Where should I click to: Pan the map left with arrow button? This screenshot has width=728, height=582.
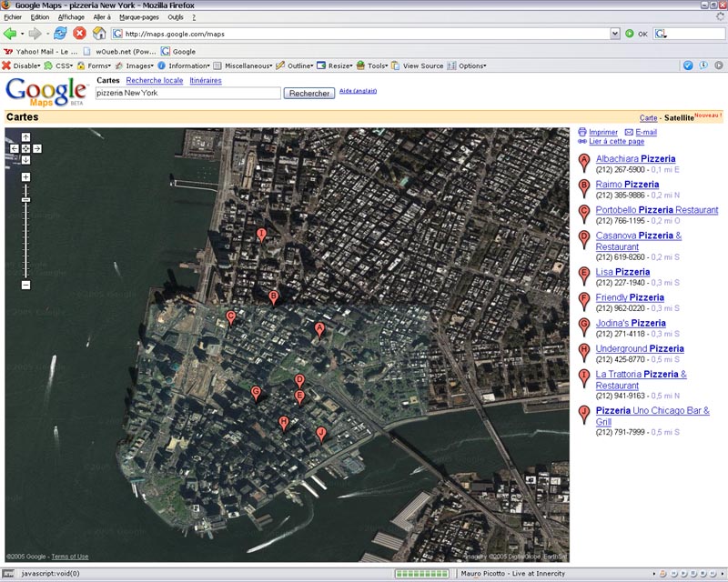(x=14, y=147)
